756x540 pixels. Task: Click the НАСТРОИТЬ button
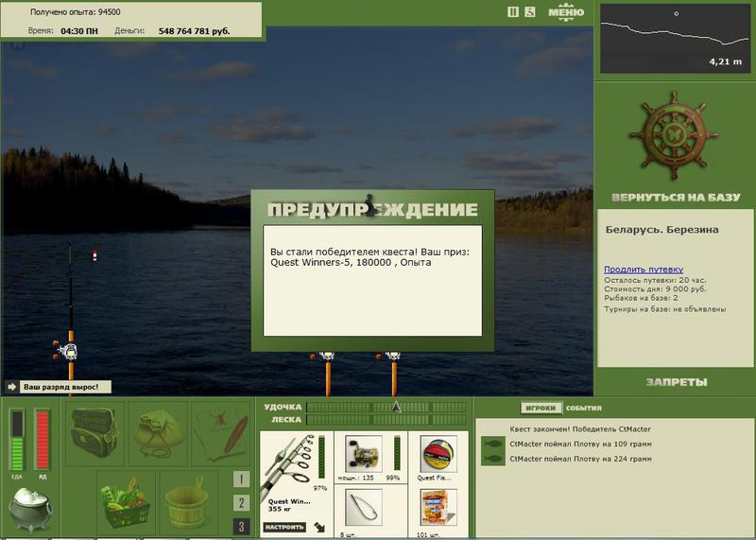tap(284, 527)
